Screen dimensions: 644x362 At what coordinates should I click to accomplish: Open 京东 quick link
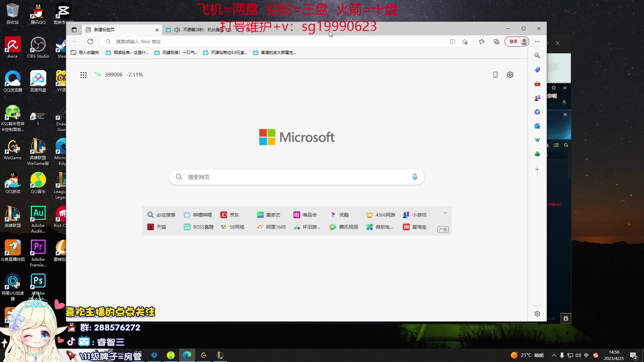(230, 215)
